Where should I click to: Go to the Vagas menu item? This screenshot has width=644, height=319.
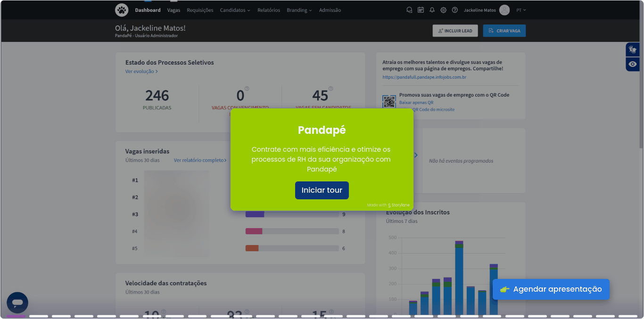click(173, 10)
